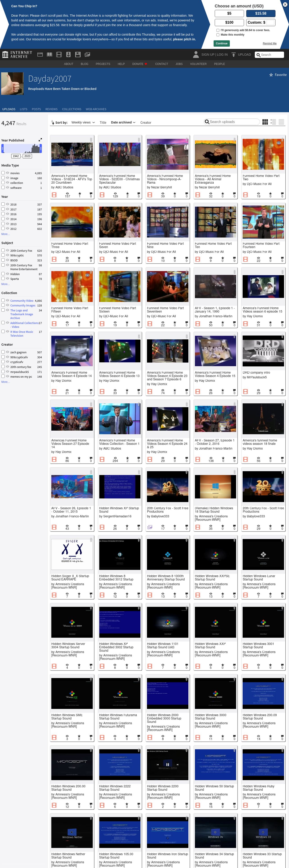The image size is (289, 868).
Task: Open the POSTS tab
Action: point(36,109)
